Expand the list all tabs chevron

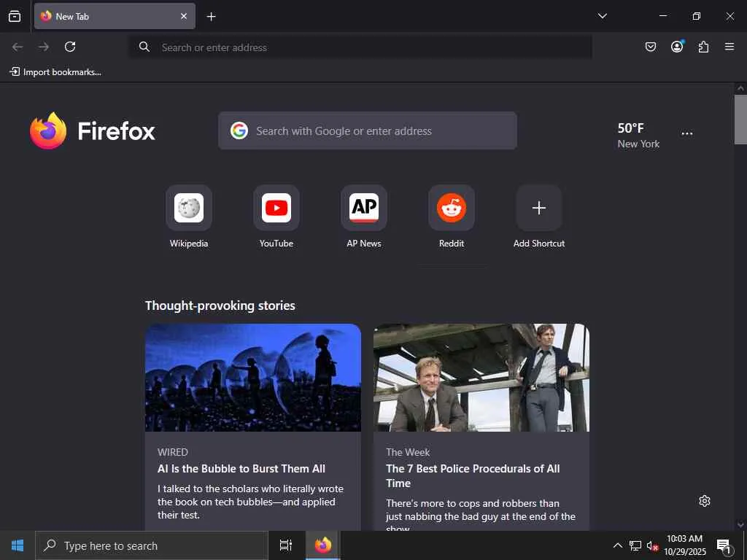pyautogui.click(x=602, y=16)
